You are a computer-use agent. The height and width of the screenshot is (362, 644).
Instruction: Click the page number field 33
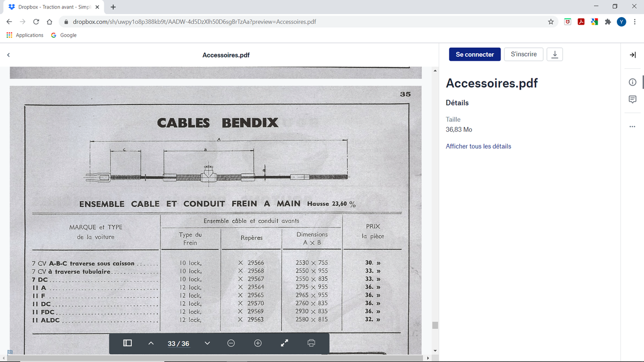(172, 343)
